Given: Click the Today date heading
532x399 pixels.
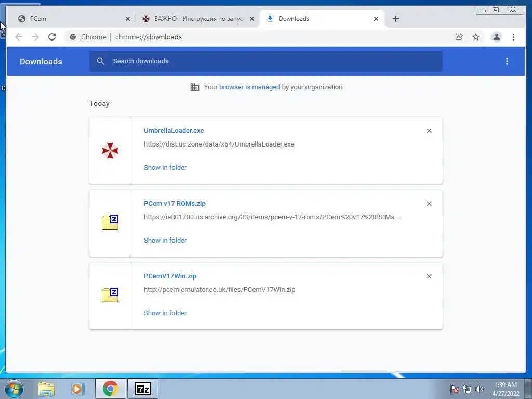Looking at the screenshot, I should 99,103.
